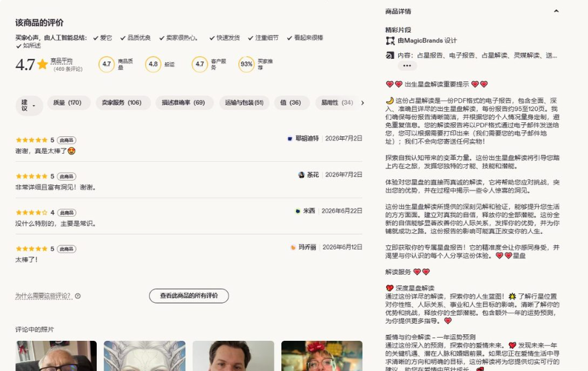Open reviewer 米西 profile

(309, 211)
